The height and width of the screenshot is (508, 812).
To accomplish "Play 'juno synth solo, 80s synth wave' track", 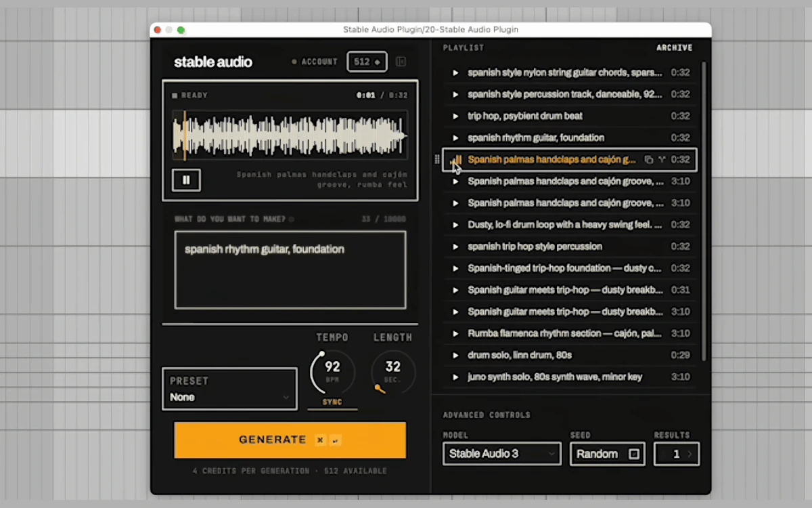I will 455,377.
